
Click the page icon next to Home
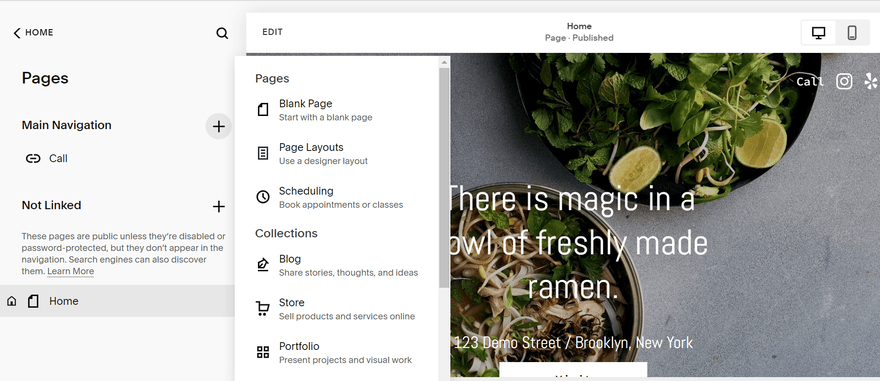[x=33, y=301]
